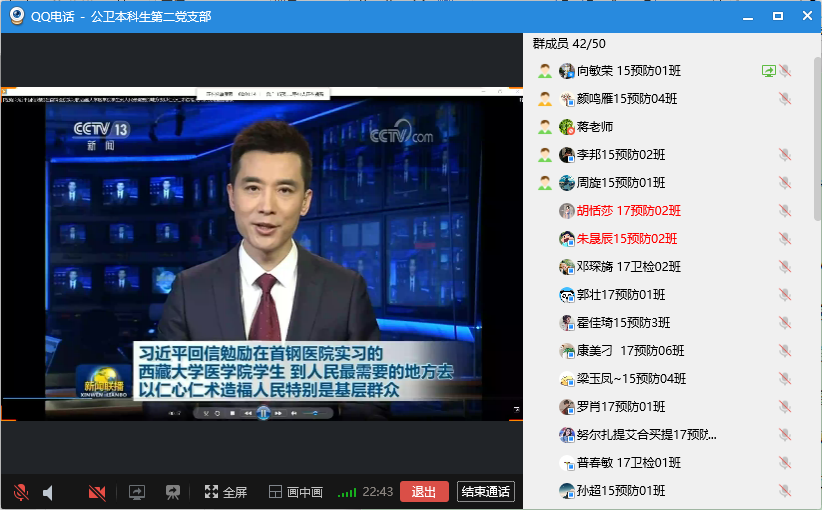This screenshot has width=822, height=510.
Task: Open the presentation whiteboard icon beside screen share
Action: tap(173, 492)
